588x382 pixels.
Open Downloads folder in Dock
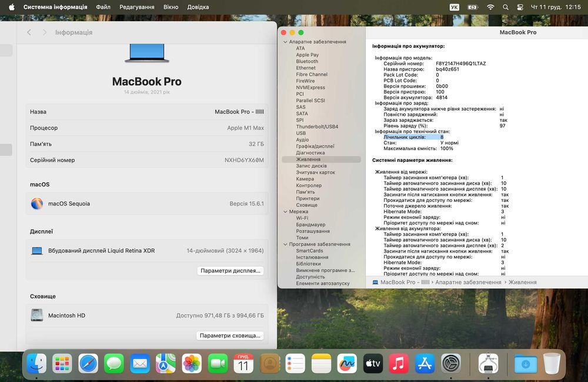(x=525, y=363)
